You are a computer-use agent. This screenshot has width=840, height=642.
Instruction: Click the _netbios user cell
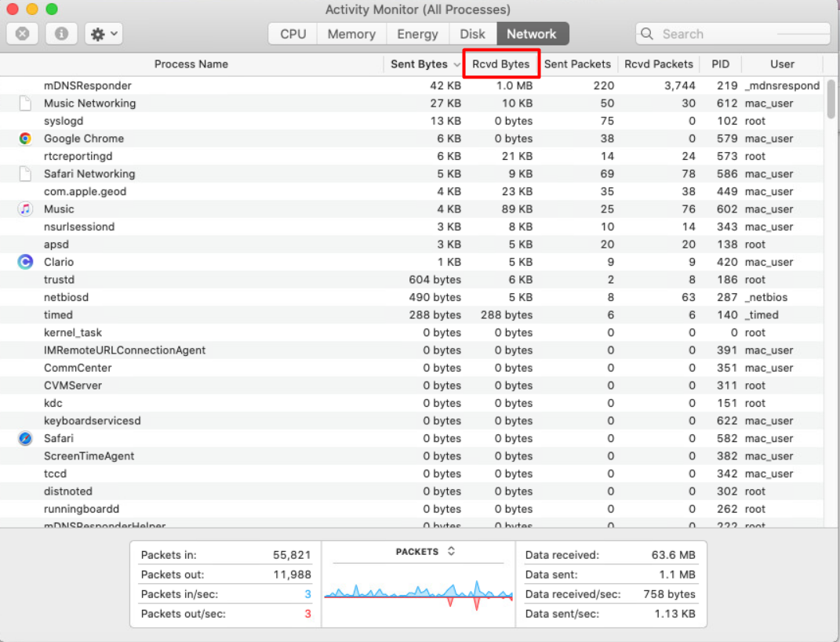[766, 297]
